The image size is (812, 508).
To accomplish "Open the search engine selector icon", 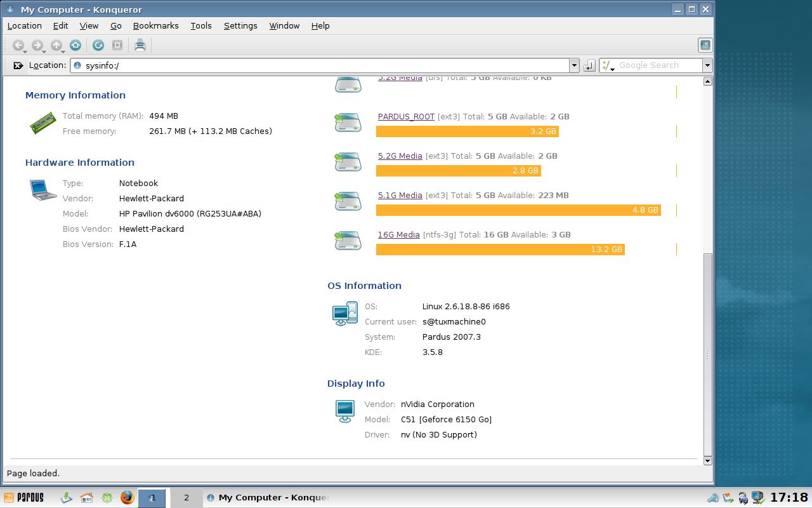I will 608,65.
